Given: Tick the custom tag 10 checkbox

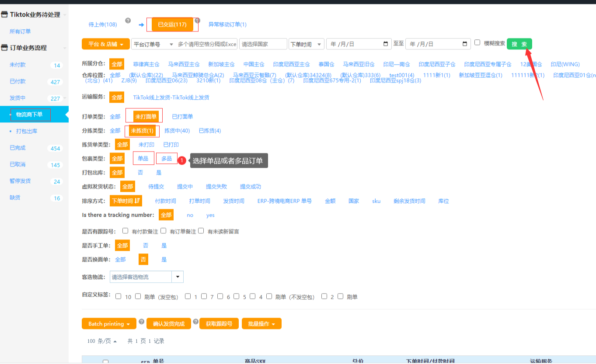Looking at the screenshot, I should 119,296.
